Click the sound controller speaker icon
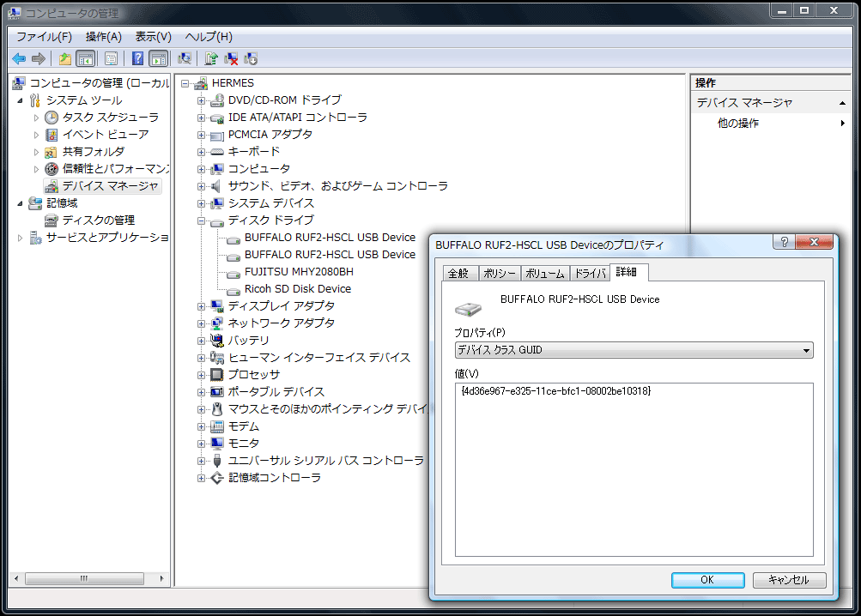The width and height of the screenshot is (861, 616). click(x=217, y=186)
